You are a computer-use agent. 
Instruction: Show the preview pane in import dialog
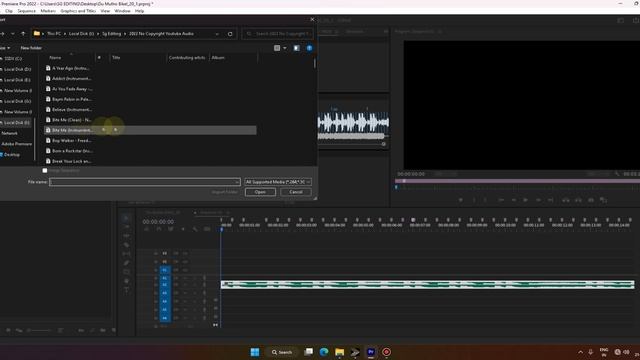(297, 48)
